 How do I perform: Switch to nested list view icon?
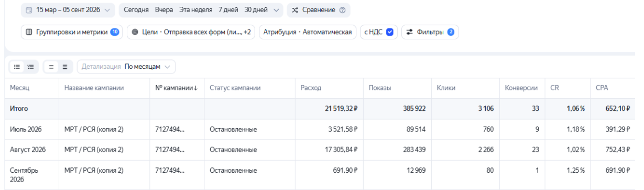click(x=30, y=67)
